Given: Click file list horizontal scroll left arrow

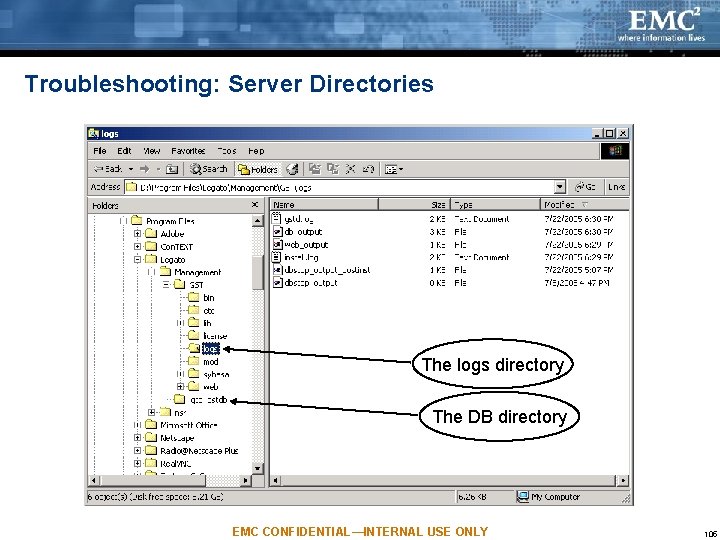Looking at the screenshot, I should coord(276,480).
